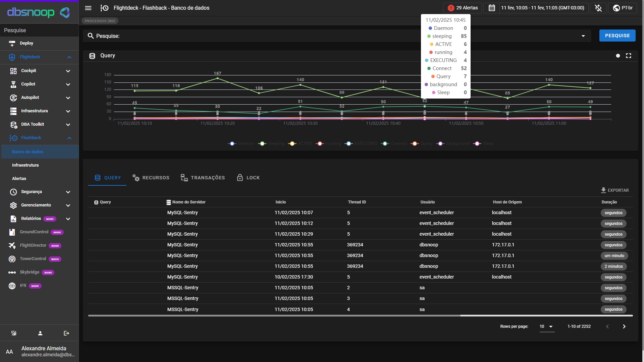The image size is (644, 362).
Task: Select the Cockpit icon in the sidebar
Action: click(x=13, y=71)
